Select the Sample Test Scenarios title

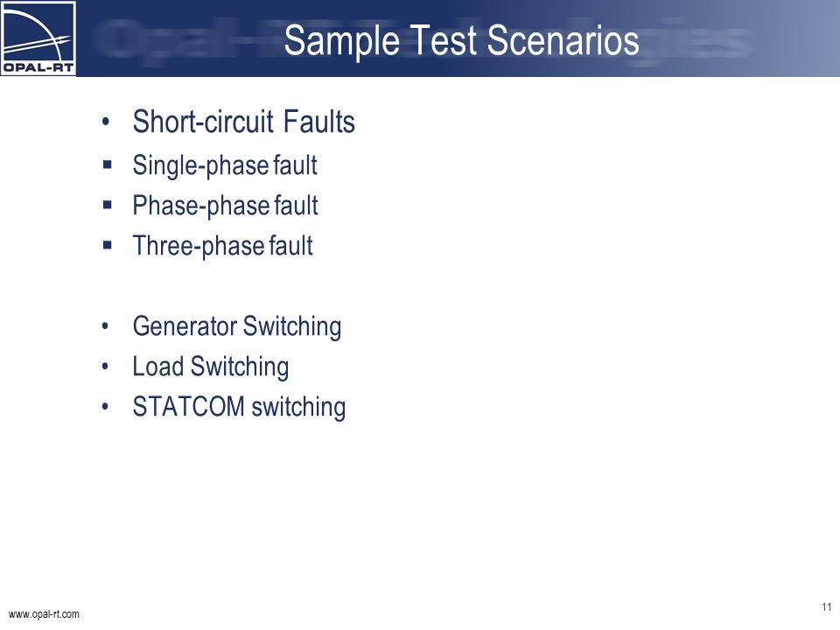pos(461,41)
